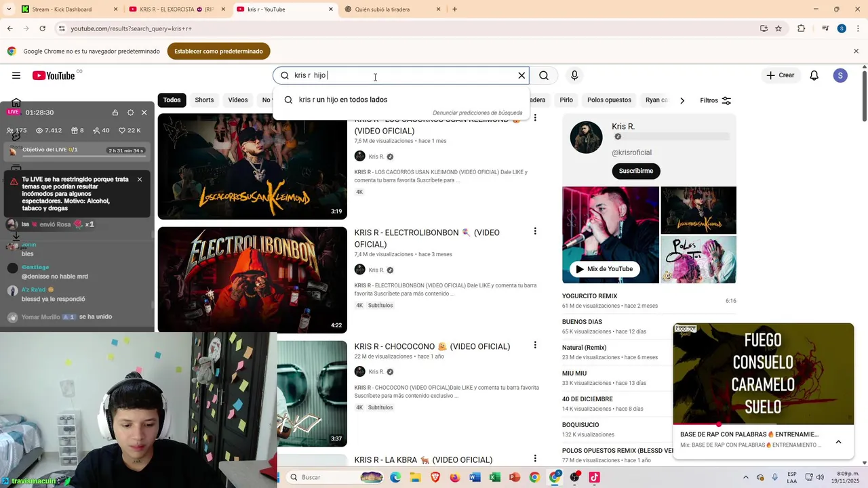The width and height of the screenshot is (868, 488).
Task: Click the miniplayer video showing FUEGO CONSUELO
Action: click(x=763, y=373)
